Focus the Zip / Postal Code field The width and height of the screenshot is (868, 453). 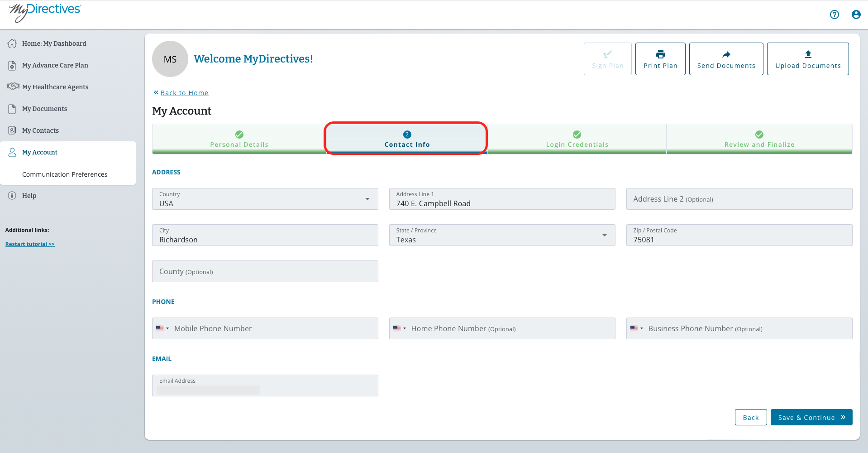point(739,235)
